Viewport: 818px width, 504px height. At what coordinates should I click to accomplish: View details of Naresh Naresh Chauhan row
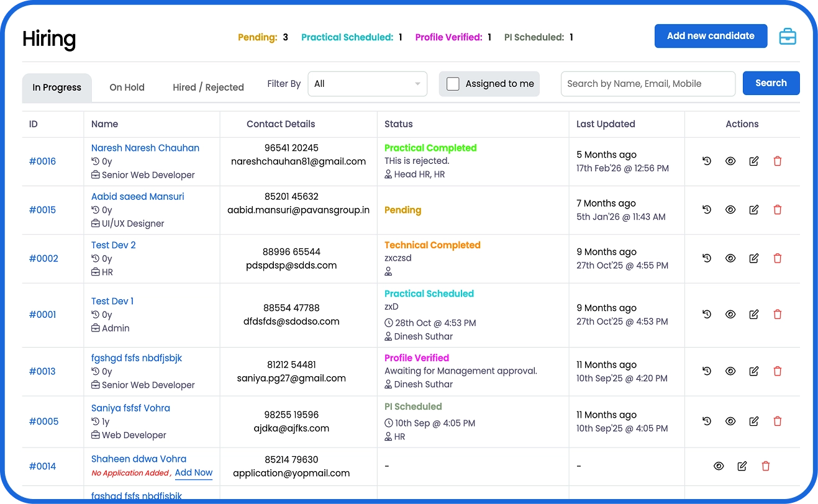[730, 161]
